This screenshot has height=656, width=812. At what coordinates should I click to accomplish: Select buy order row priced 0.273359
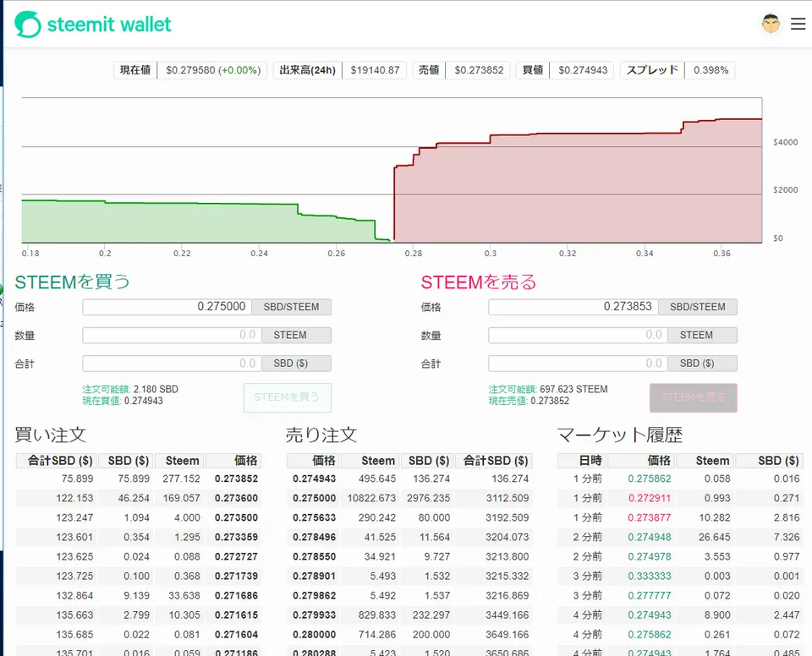[x=138, y=538]
